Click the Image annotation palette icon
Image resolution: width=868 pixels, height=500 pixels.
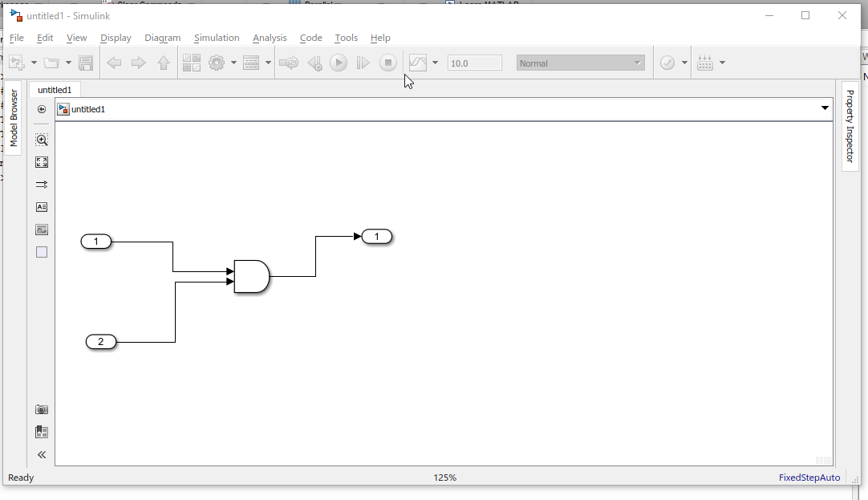pyautogui.click(x=42, y=230)
